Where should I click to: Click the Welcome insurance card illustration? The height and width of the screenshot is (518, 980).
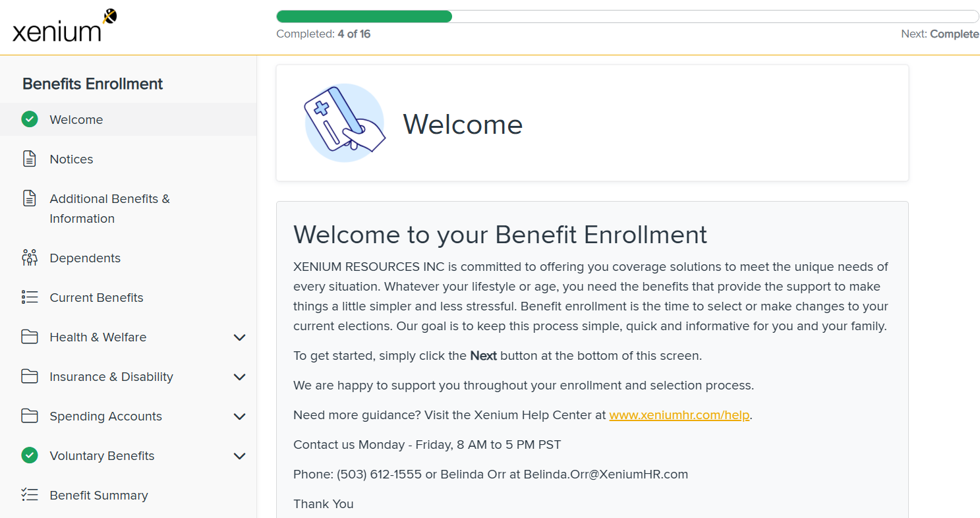344,122
